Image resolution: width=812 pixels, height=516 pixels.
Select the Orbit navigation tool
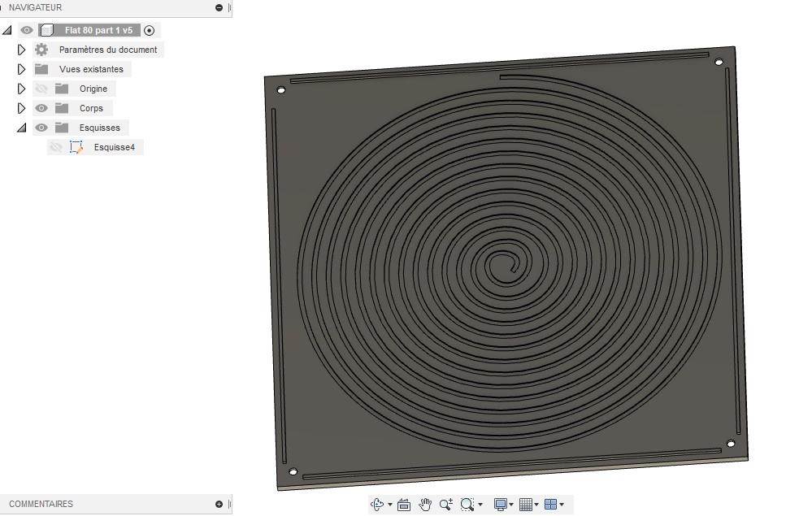(377, 504)
